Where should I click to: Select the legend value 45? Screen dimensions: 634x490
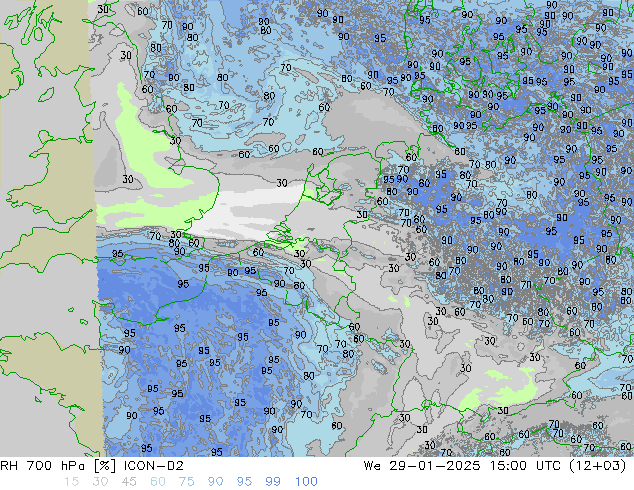click(x=129, y=482)
